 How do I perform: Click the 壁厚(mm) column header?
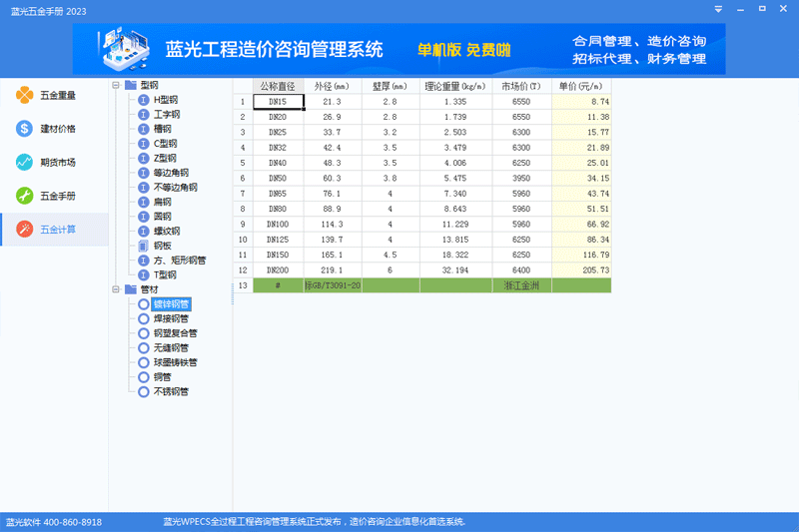(x=391, y=86)
